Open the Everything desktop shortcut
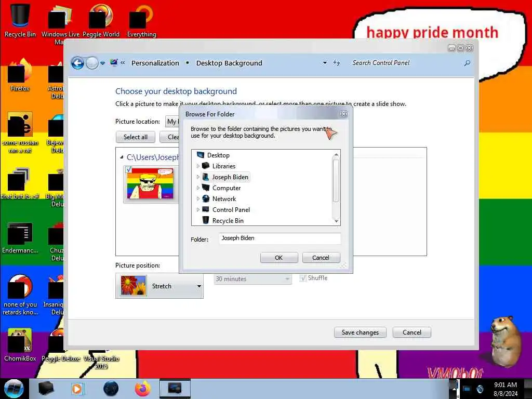The height and width of the screenshot is (399, 532). click(141, 20)
